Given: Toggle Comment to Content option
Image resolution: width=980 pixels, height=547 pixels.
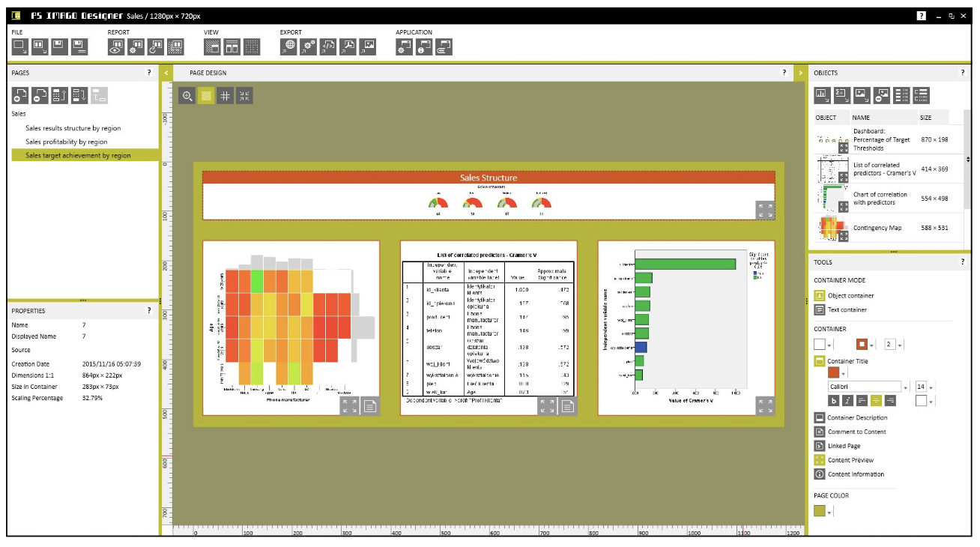Looking at the screenshot, I should pyautogui.click(x=820, y=432).
